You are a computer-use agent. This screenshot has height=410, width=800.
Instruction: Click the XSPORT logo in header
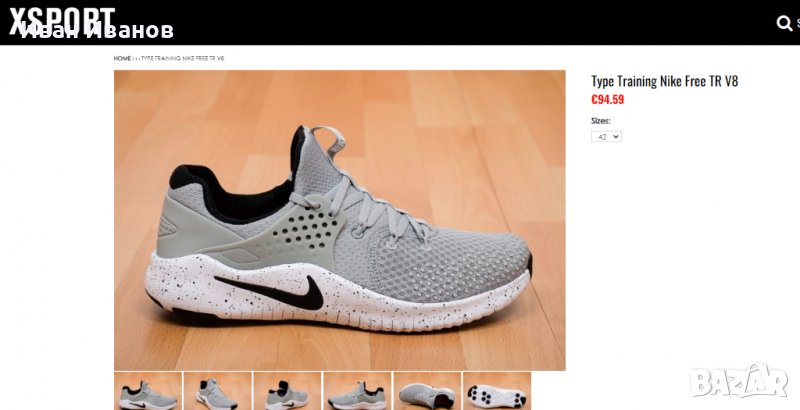tap(62, 20)
